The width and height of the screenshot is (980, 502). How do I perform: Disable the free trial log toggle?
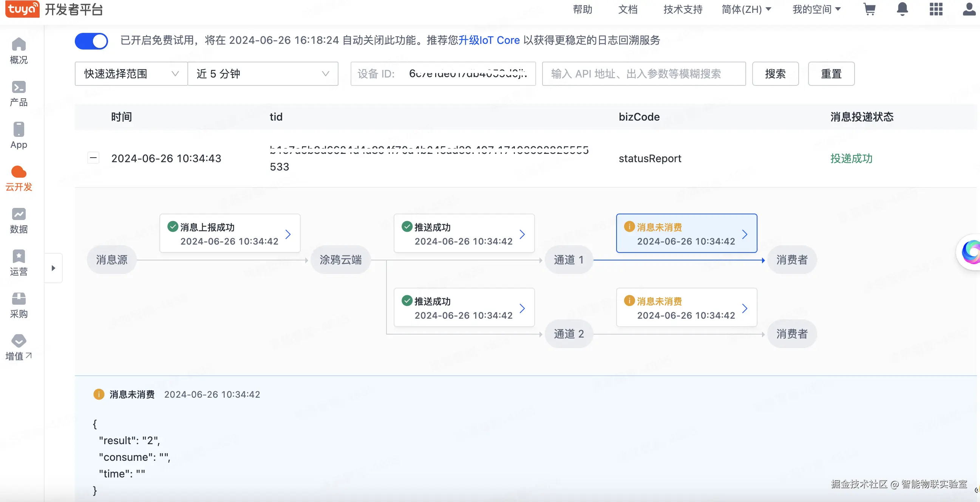(x=91, y=41)
